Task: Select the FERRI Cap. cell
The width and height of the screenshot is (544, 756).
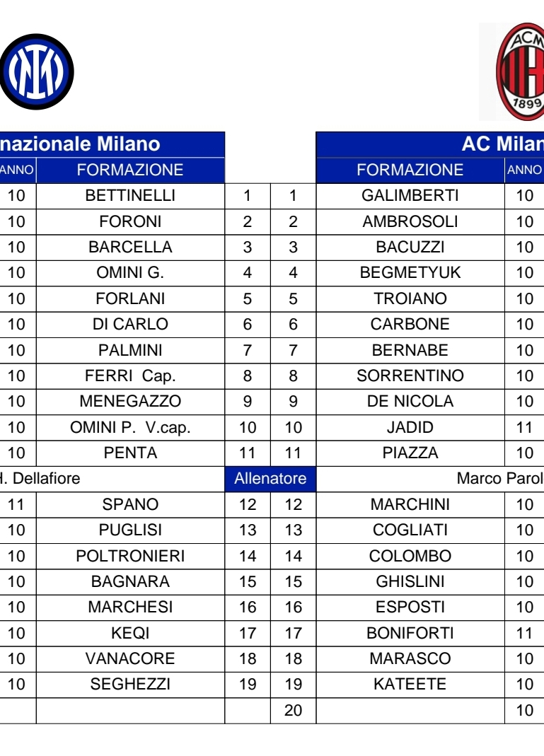Action: pyautogui.click(x=130, y=376)
